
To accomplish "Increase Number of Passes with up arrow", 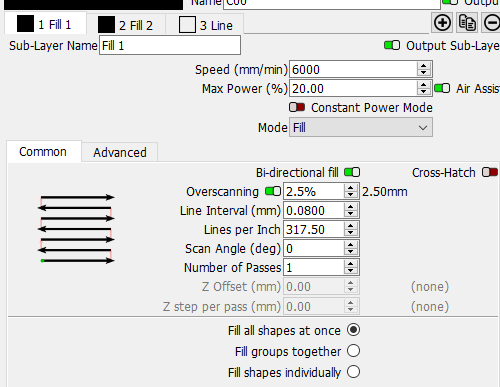I will (x=350, y=264).
